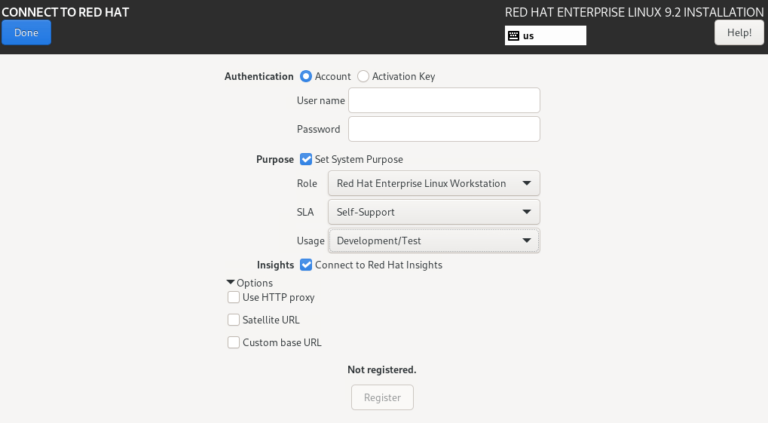Viewport: 768px width, 423px height.
Task: Click the Role dropdown arrow icon
Action: pos(526,183)
